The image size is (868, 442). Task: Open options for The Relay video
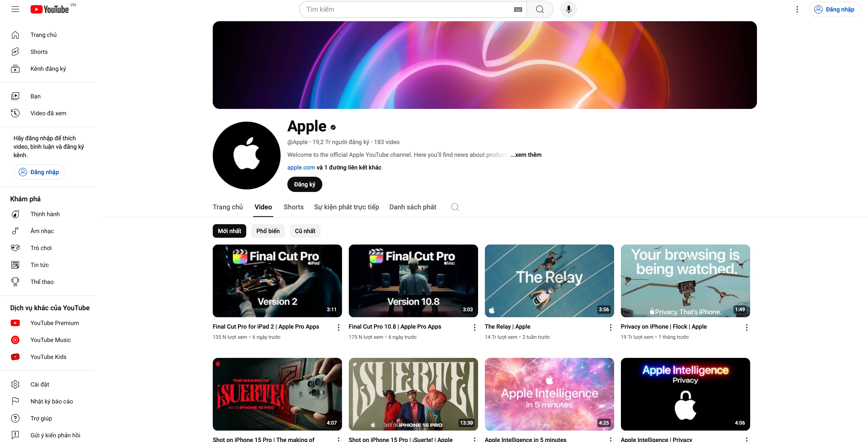[x=611, y=327]
